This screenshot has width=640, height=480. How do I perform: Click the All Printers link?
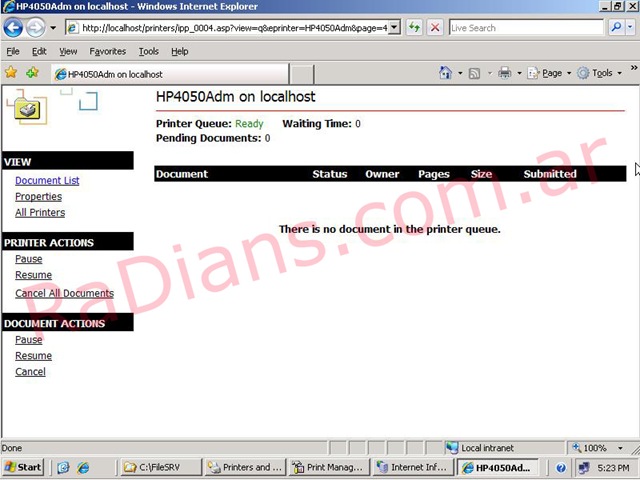(x=40, y=213)
